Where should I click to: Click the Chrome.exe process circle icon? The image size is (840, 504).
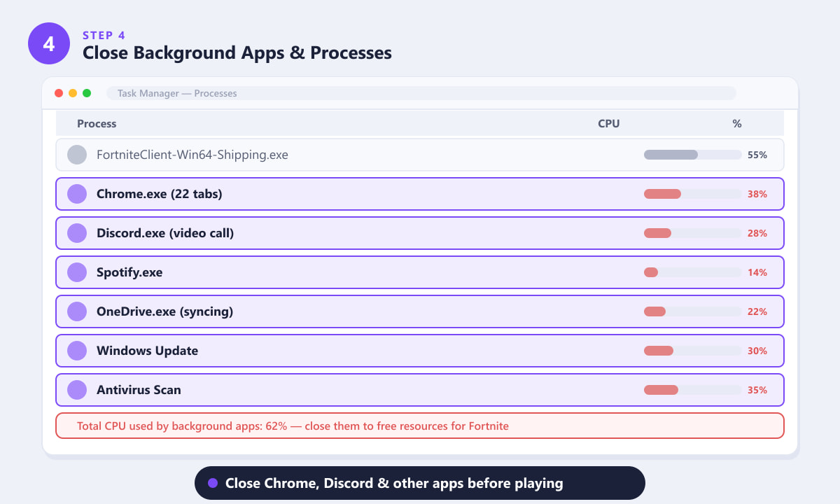[77, 194]
